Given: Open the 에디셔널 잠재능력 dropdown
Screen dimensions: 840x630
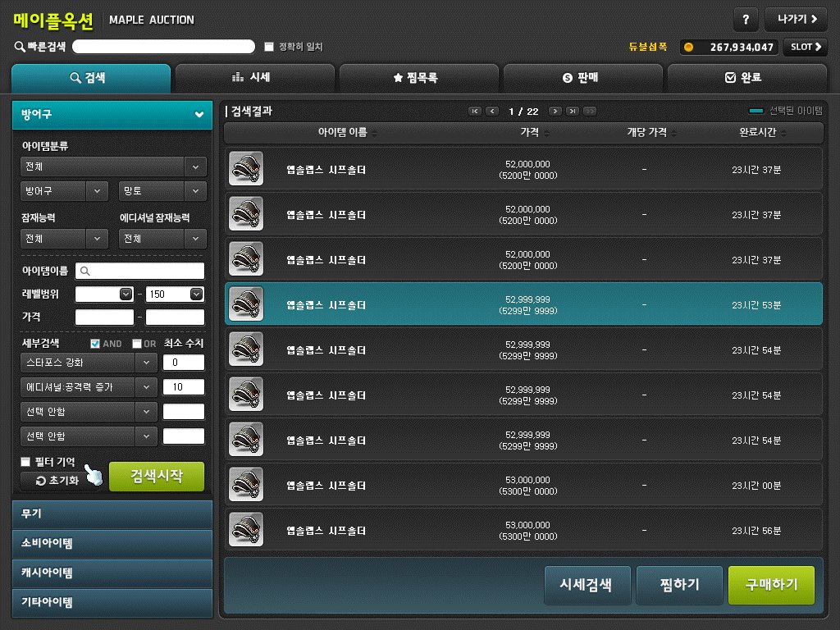Looking at the screenshot, I should coord(162,239).
